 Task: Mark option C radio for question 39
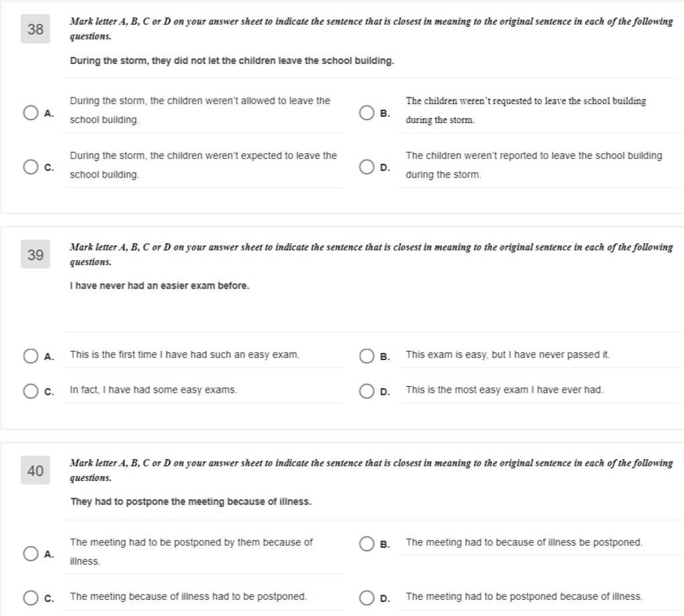click(31, 392)
